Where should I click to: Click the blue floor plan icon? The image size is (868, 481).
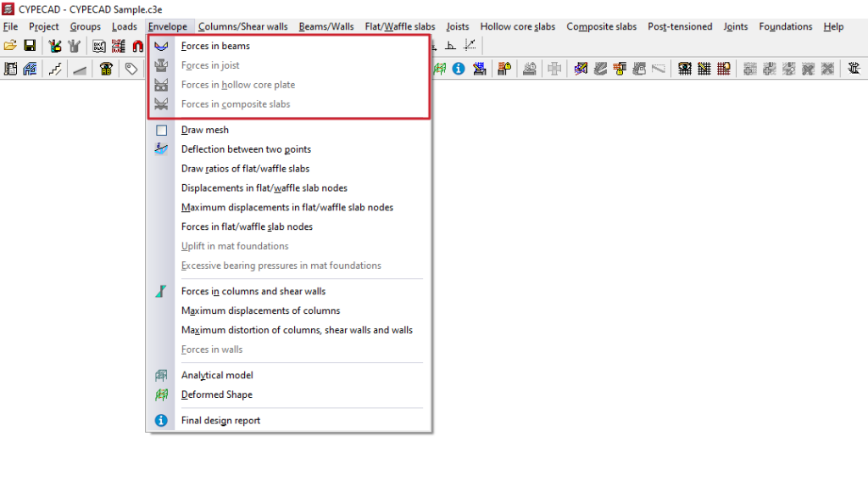click(x=30, y=69)
